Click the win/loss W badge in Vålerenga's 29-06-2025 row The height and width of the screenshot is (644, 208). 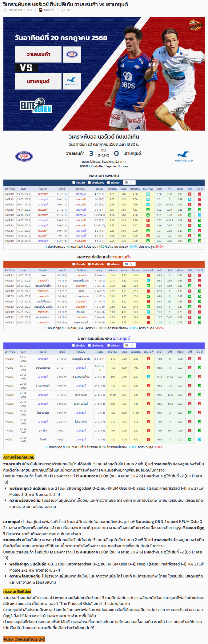click(x=148, y=286)
